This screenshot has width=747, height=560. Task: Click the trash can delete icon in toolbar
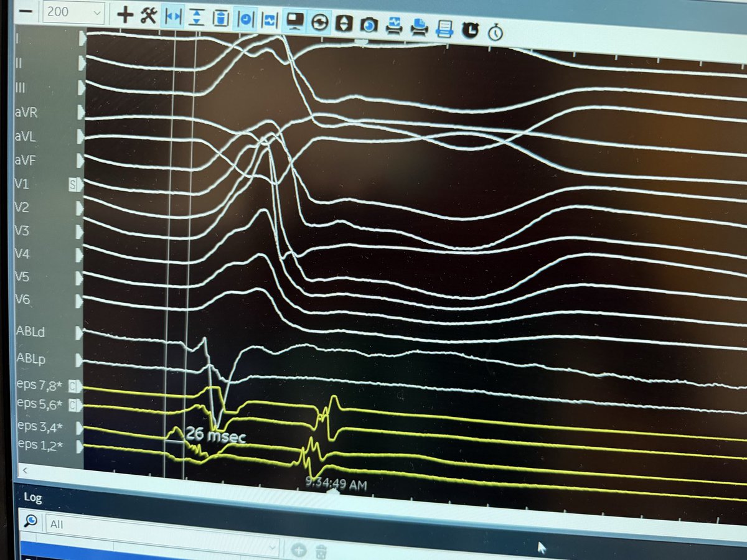220,18
